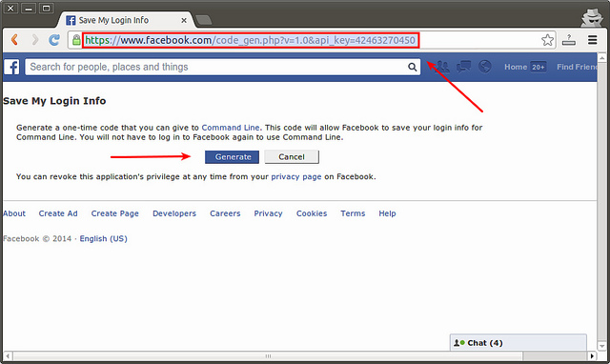
Task: Open the About footer link
Action: click(14, 213)
